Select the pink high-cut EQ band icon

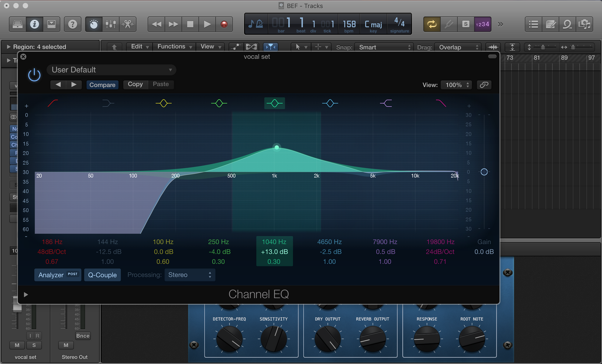441,103
